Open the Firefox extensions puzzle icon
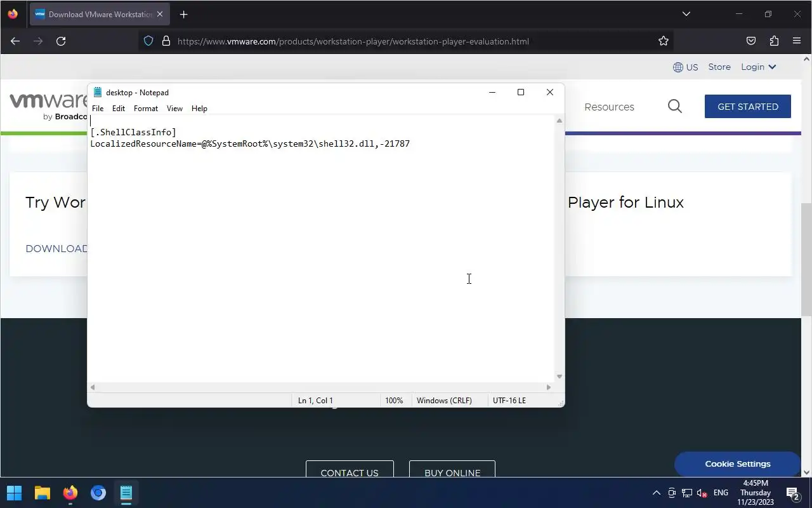 (774, 41)
